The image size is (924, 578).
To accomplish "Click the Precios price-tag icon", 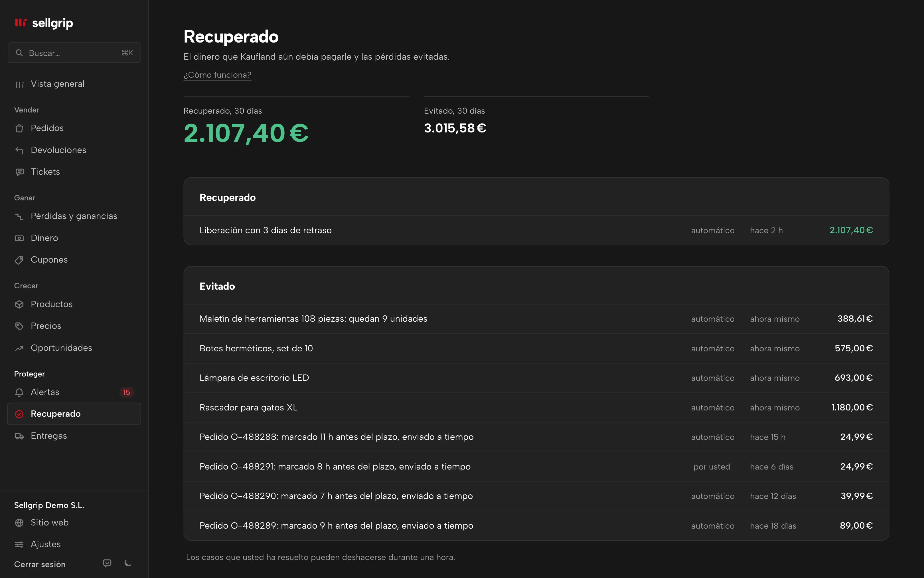I will (x=19, y=326).
